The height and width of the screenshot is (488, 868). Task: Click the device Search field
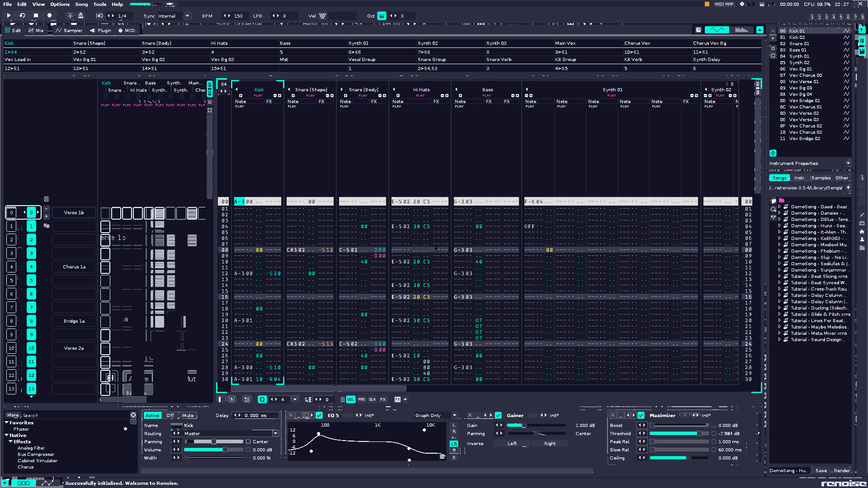[x=75, y=415]
